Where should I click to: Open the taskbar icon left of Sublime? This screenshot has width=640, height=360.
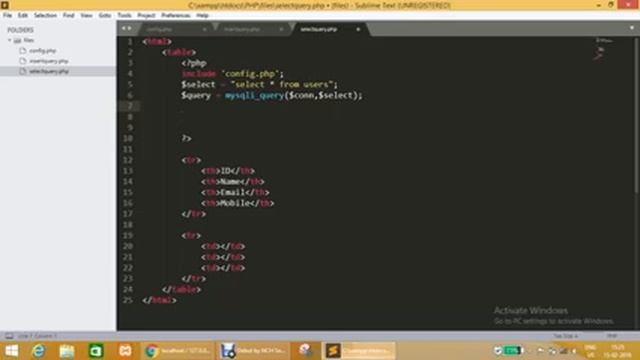(305, 351)
